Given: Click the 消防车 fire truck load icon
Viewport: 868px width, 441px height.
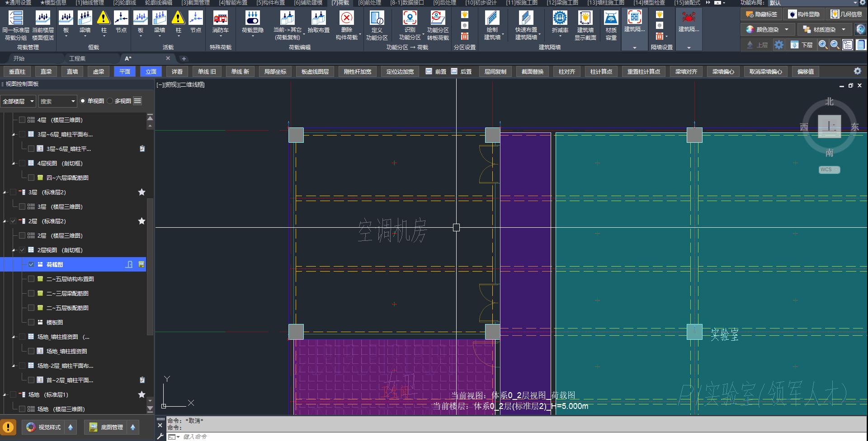Looking at the screenshot, I should pos(220,19).
